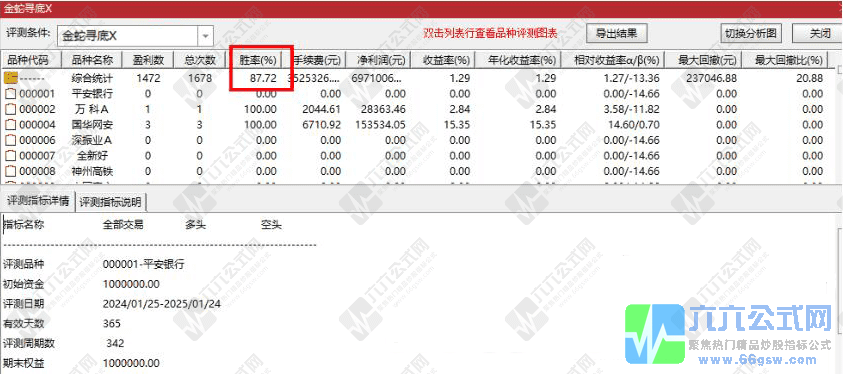Select the 万 科A row name
The width and height of the screenshot is (843, 374).
pyautogui.click(x=92, y=110)
